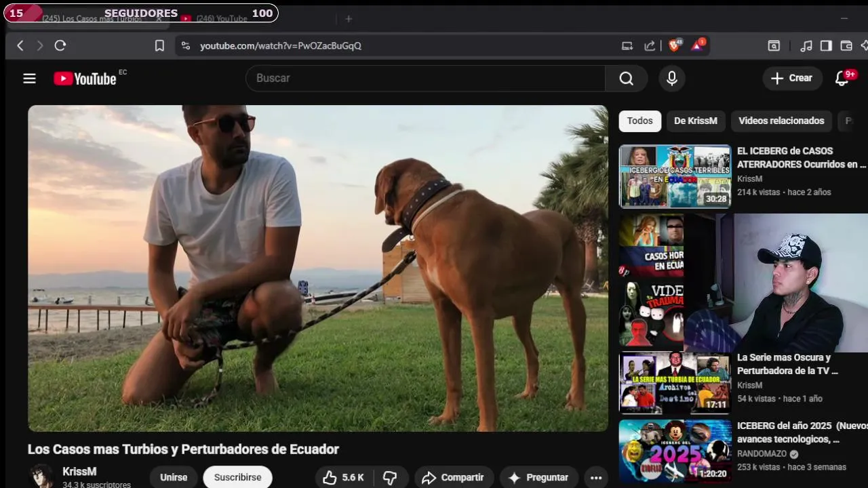Open La Serie mas Turbia de Ecuador thumbnail

click(x=675, y=382)
